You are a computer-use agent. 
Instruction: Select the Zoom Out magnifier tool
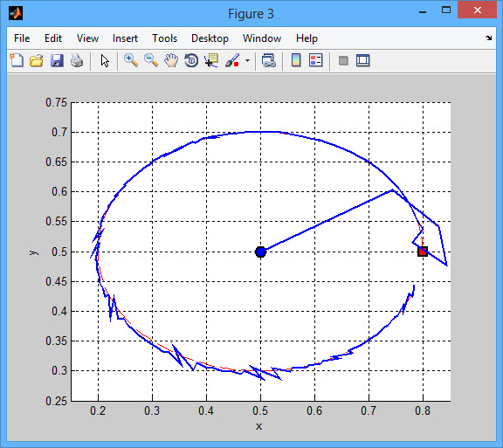pyautogui.click(x=151, y=60)
